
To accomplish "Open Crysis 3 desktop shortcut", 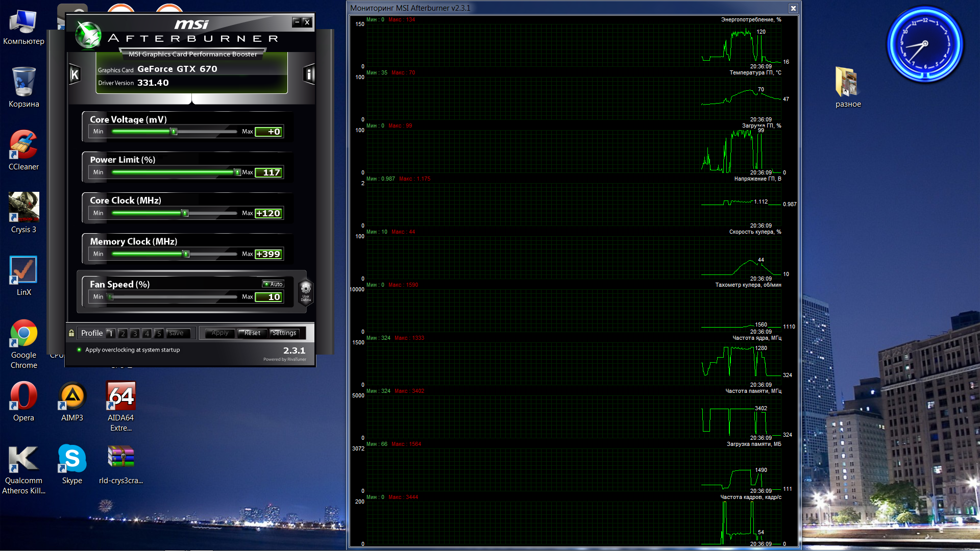I will [23, 207].
